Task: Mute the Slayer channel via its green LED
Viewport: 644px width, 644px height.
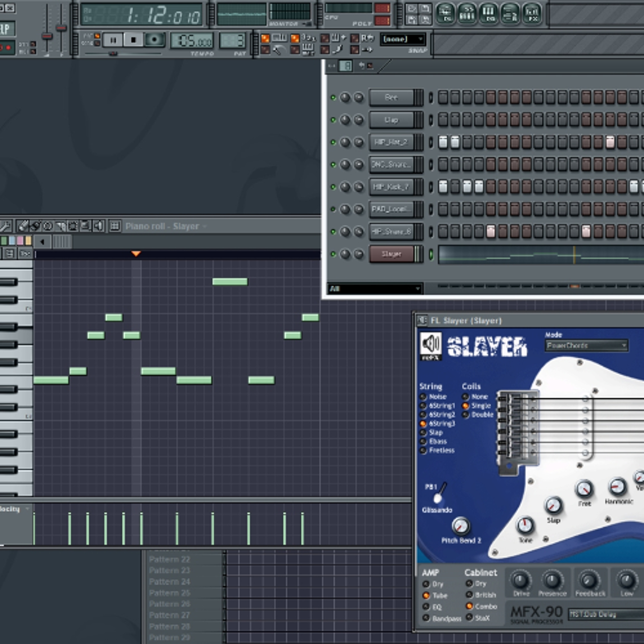Action: 333,254
